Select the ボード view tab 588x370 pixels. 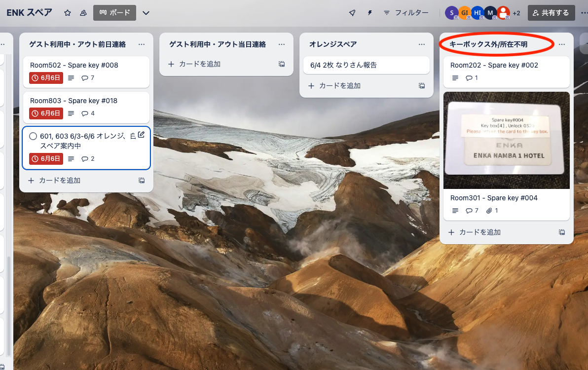114,13
